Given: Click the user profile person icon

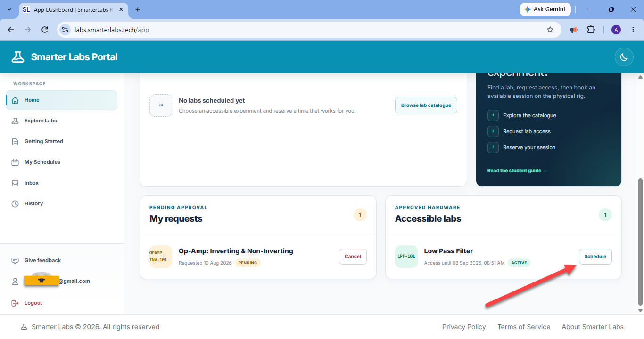Looking at the screenshot, I should [15, 282].
